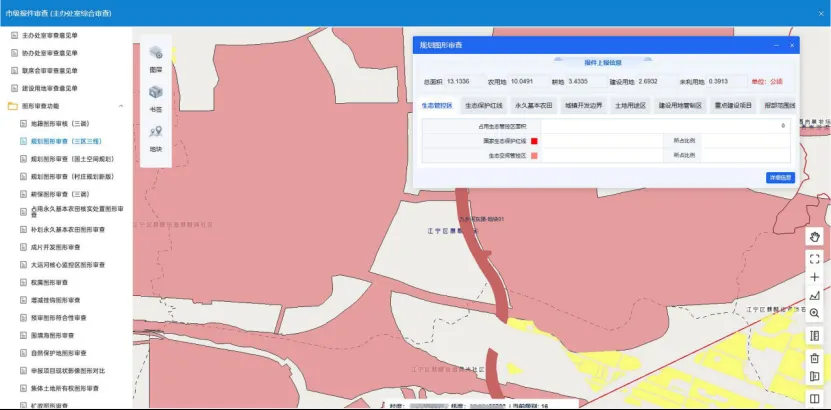Open 大运河核心监控区图形审查 item

coord(68,265)
